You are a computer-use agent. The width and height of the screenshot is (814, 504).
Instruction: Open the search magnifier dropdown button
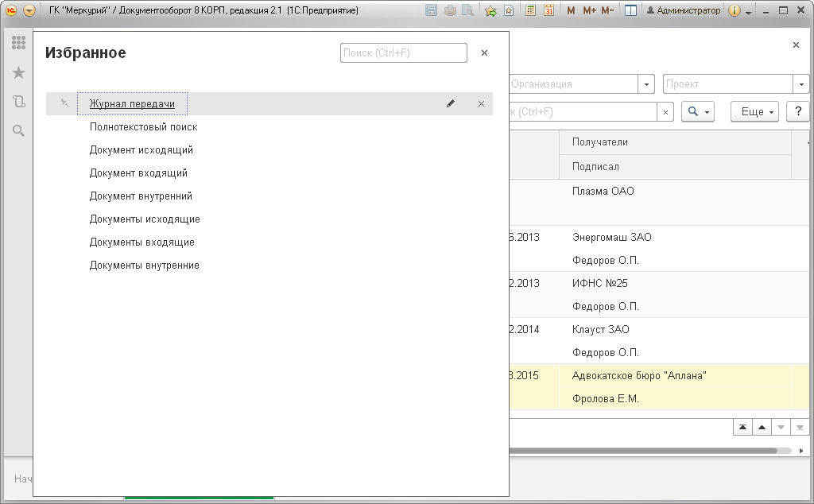[x=698, y=111]
